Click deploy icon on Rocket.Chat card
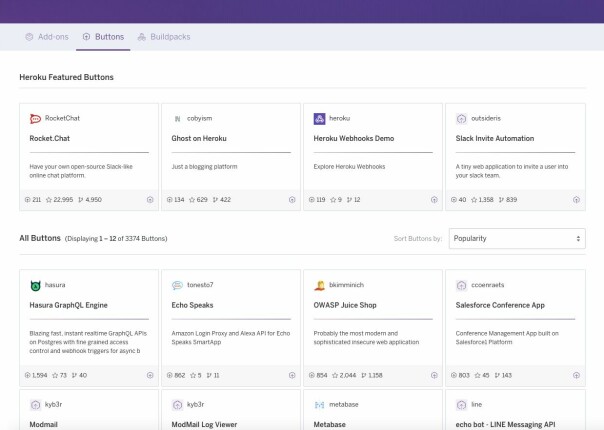 tap(150, 200)
